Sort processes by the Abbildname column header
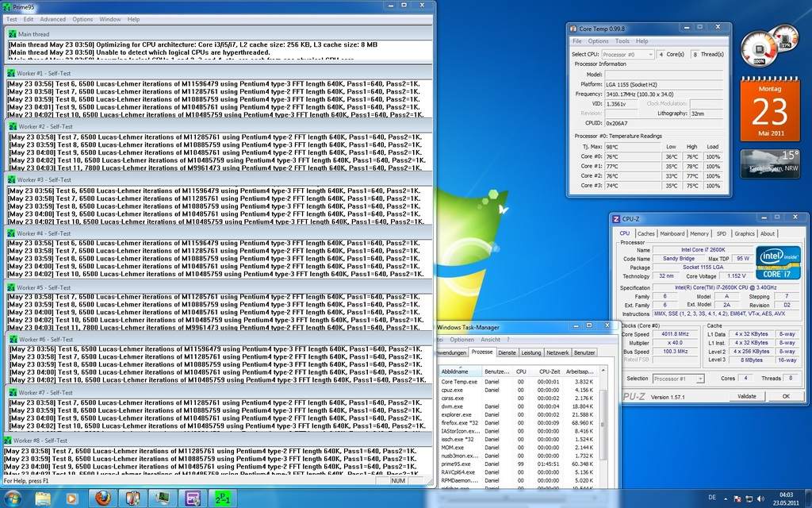The image size is (812, 508). pyautogui.click(x=460, y=371)
